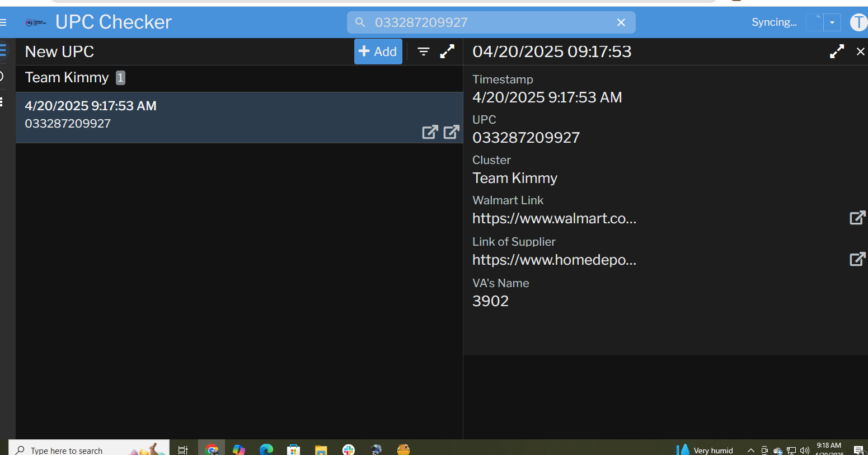This screenshot has height=455, width=868.
Task: Click the first open-link icon on list row
Action: pos(430,132)
